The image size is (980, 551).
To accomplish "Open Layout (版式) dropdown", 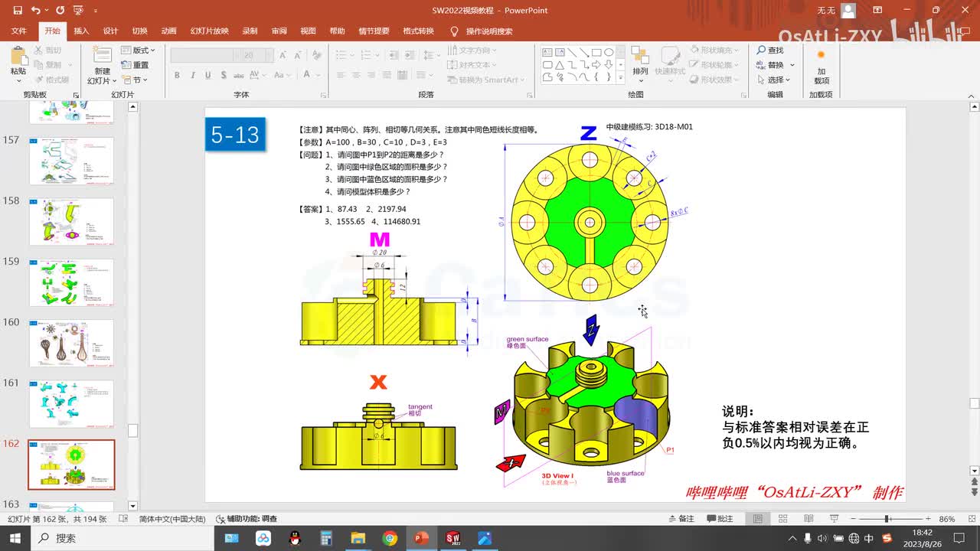I will (137, 51).
